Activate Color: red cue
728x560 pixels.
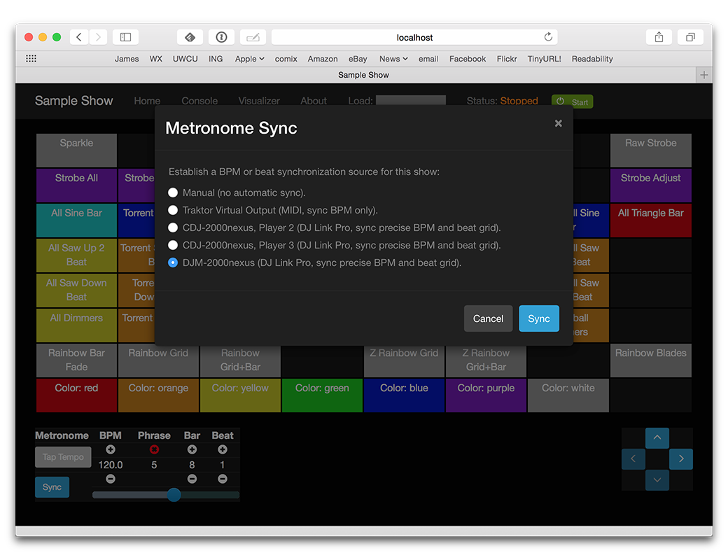click(x=76, y=395)
